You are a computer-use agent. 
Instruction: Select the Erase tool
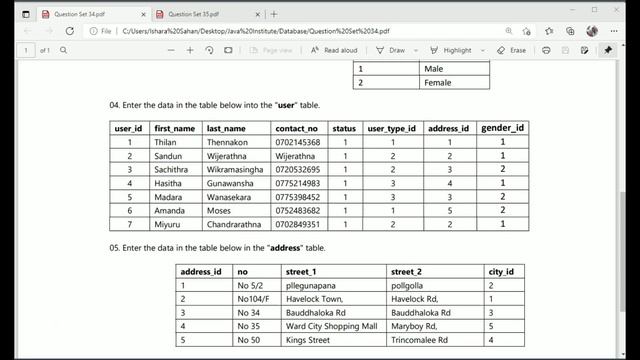pos(511,50)
